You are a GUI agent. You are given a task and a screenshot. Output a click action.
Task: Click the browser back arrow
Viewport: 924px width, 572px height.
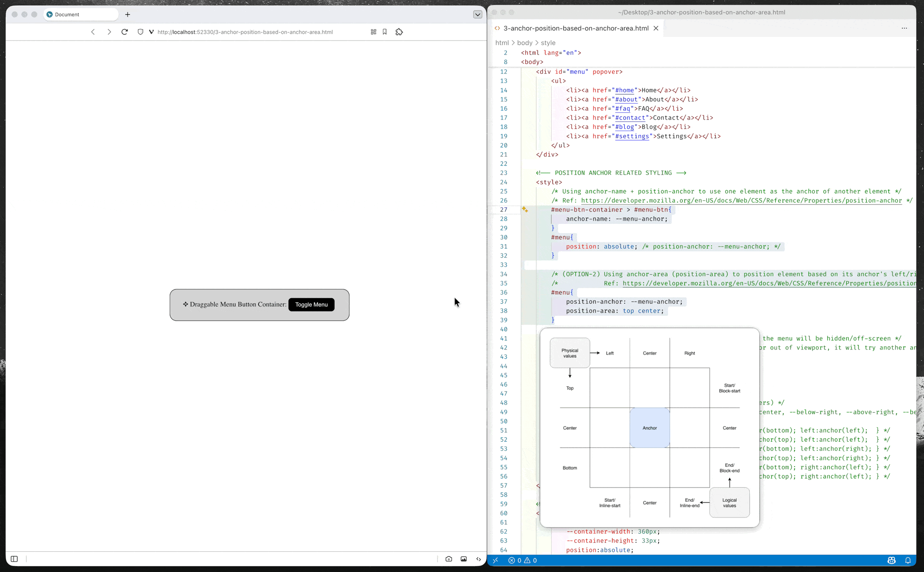[x=93, y=32]
